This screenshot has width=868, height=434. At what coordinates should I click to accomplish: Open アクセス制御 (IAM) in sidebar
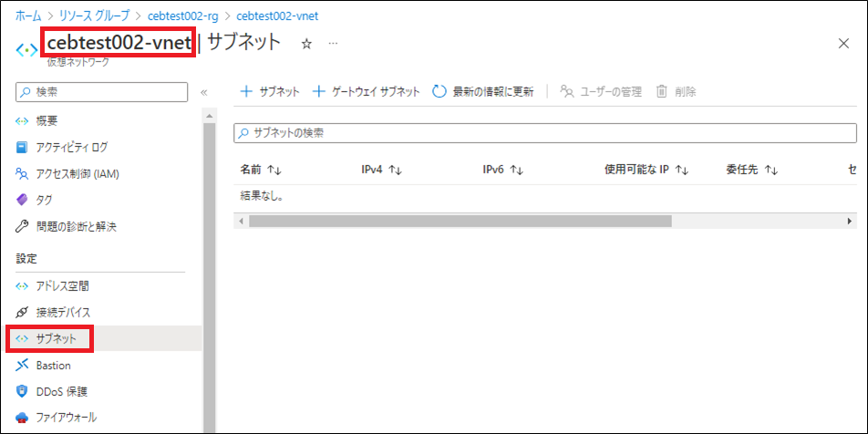pyautogui.click(x=67, y=174)
